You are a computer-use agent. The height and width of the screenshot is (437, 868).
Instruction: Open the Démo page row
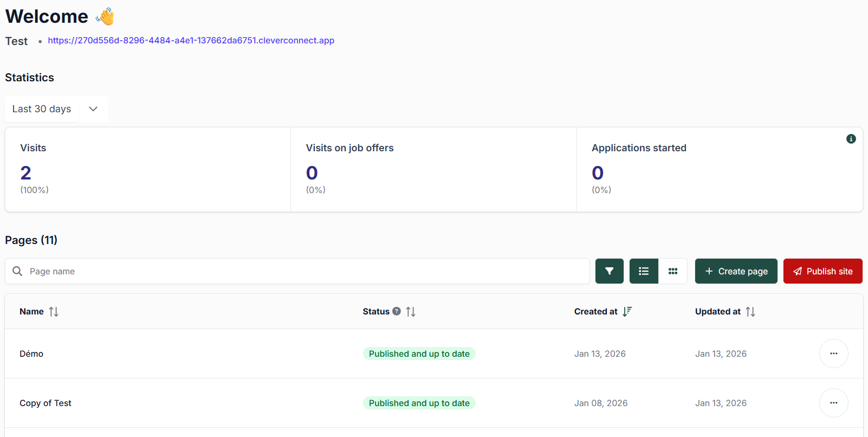[x=31, y=354]
